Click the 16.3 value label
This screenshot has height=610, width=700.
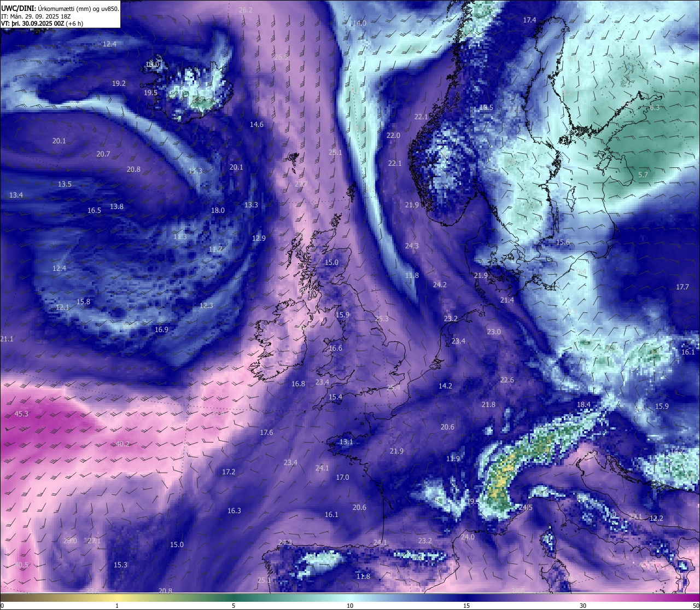point(234,511)
